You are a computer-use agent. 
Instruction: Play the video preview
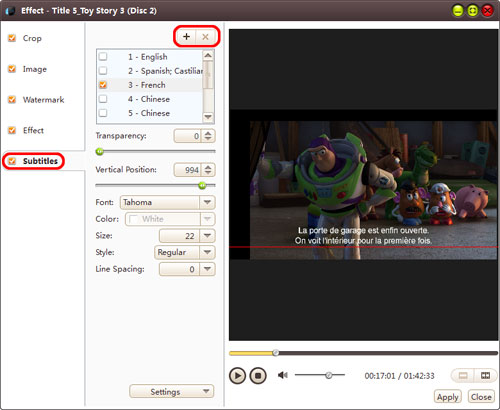tap(237, 376)
